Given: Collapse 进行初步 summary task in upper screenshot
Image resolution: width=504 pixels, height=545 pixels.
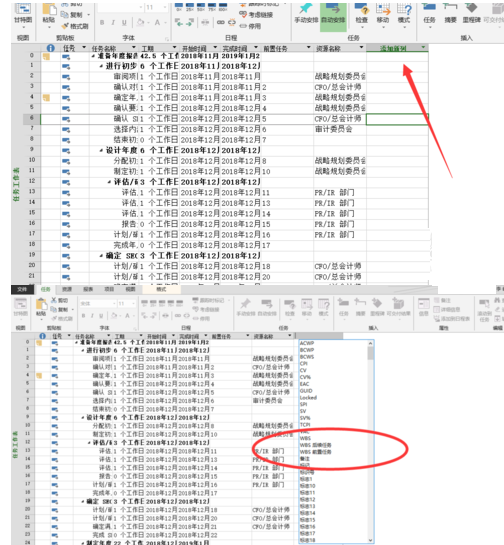Looking at the screenshot, I should click(101, 66).
